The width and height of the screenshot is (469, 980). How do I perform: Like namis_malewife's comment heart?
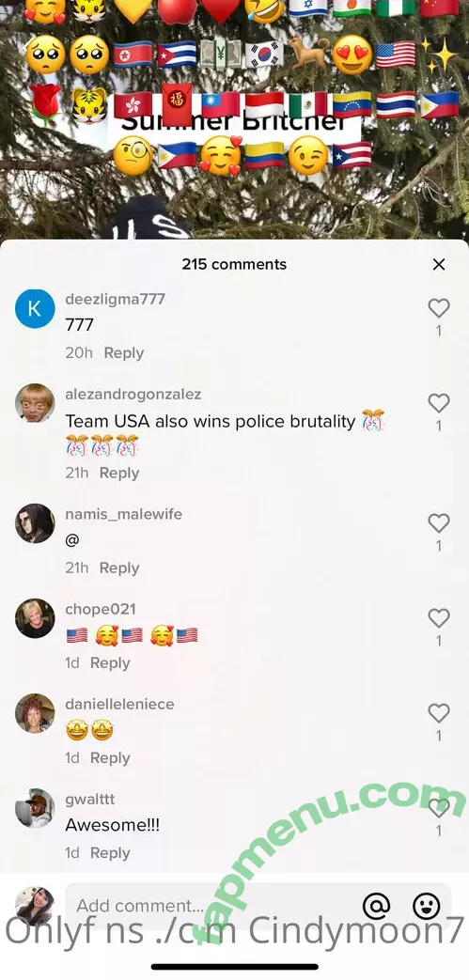[x=439, y=523]
